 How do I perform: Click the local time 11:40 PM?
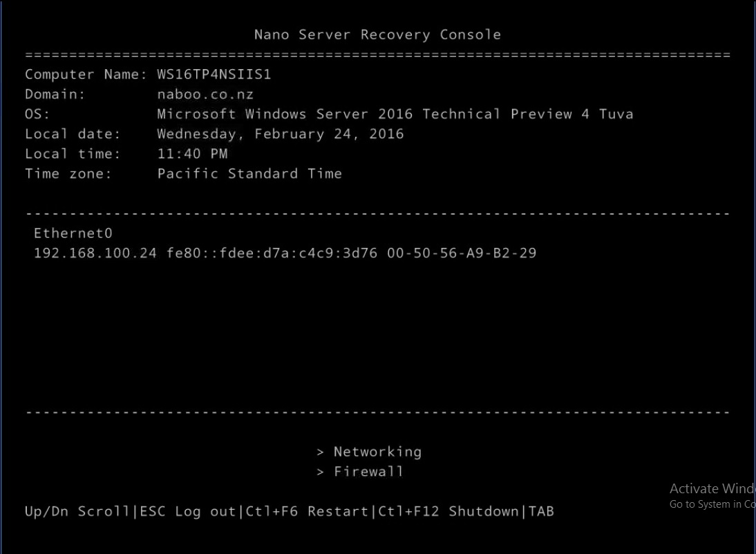point(192,154)
